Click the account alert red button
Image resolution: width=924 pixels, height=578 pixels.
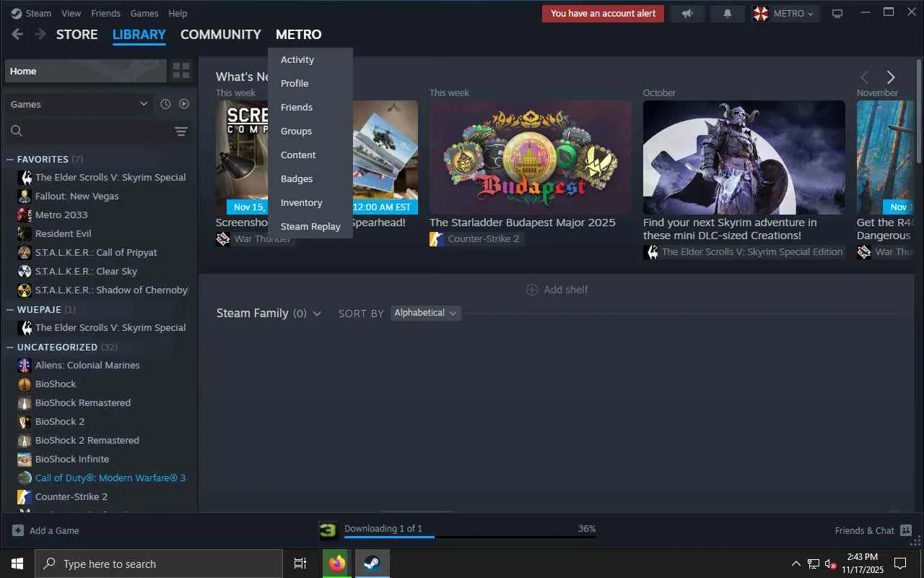[603, 14]
